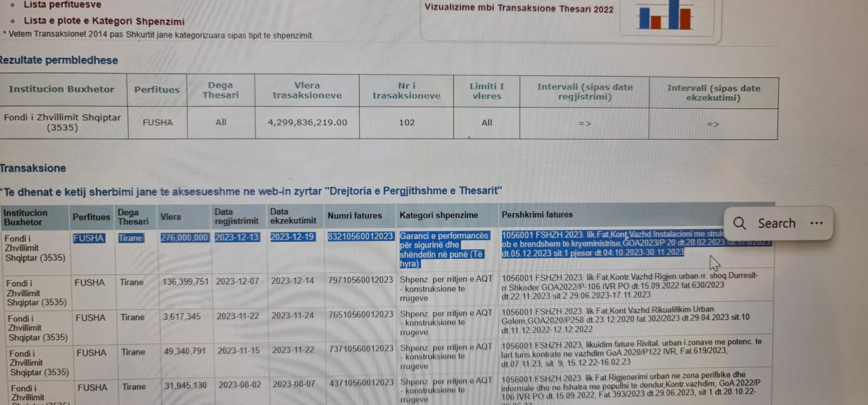Click the Search magnifier icon
The width and height of the screenshot is (868, 405).
pyautogui.click(x=739, y=223)
